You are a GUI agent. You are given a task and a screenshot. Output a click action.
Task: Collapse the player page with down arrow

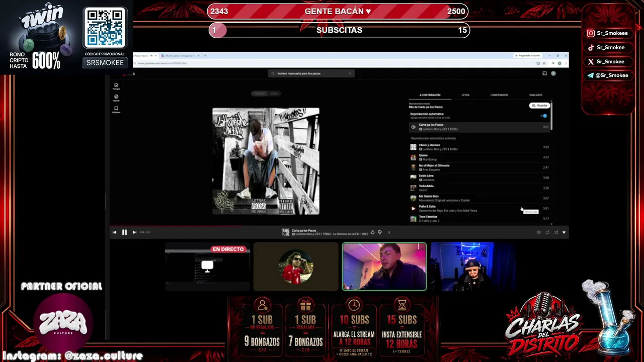coord(564,232)
